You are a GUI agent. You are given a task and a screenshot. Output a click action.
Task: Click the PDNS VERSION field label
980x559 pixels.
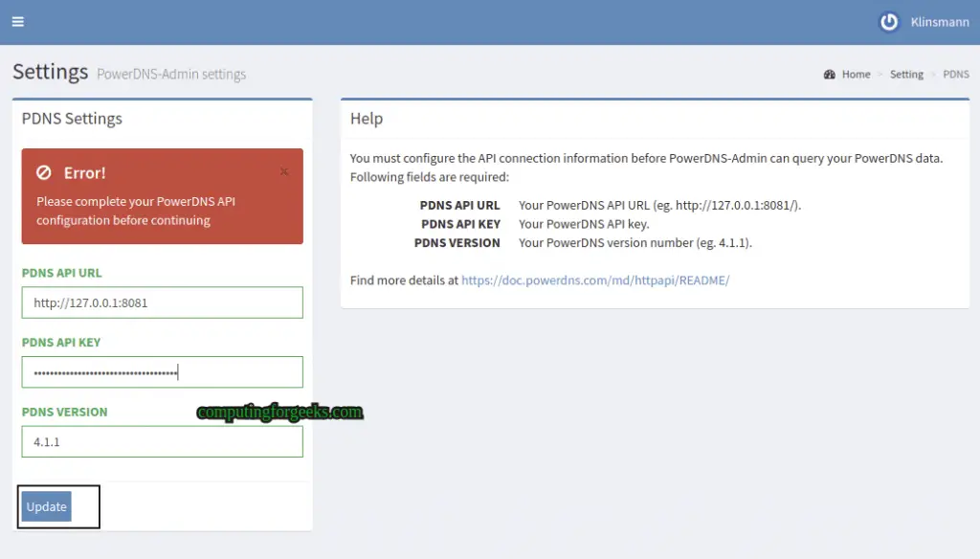click(x=64, y=412)
